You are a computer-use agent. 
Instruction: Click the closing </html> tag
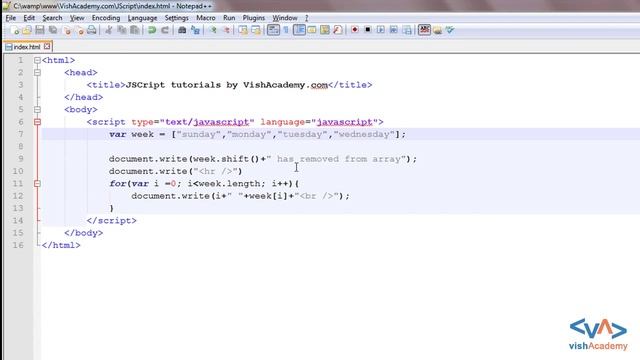pyautogui.click(x=61, y=245)
